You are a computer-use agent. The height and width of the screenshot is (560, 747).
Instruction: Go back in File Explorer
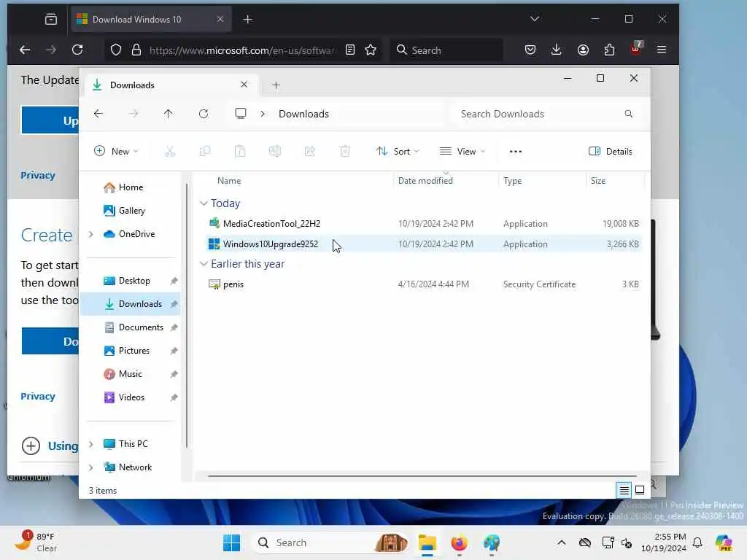tap(98, 114)
